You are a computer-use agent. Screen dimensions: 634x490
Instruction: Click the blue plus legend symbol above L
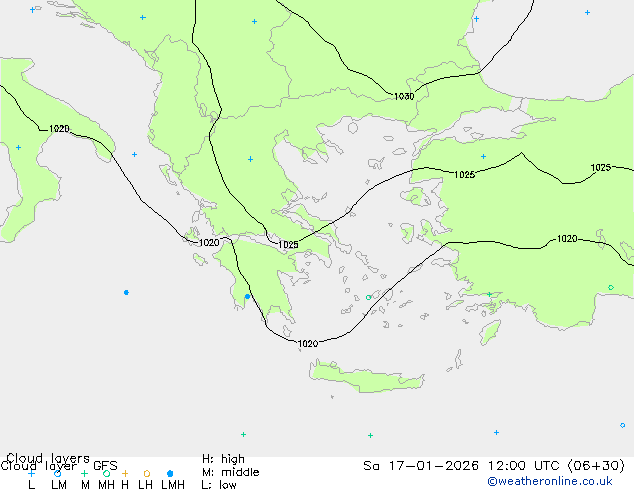[31, 473]
